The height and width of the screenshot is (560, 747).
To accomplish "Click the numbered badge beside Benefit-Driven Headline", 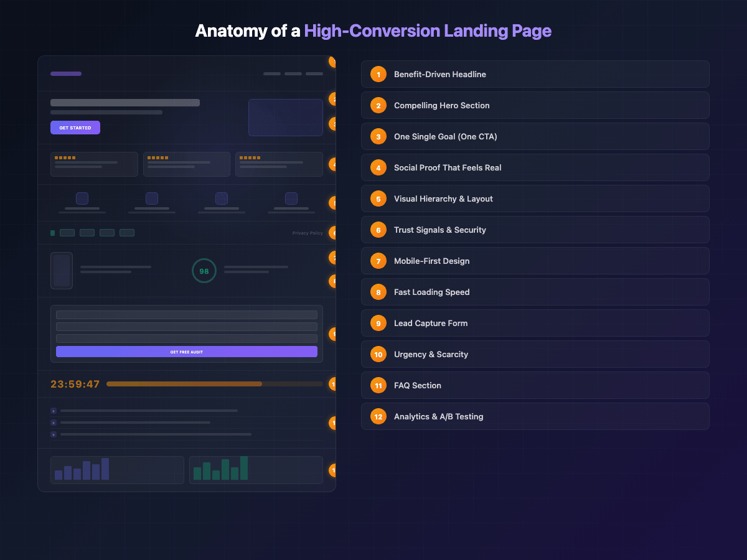I will coord(378,74).
